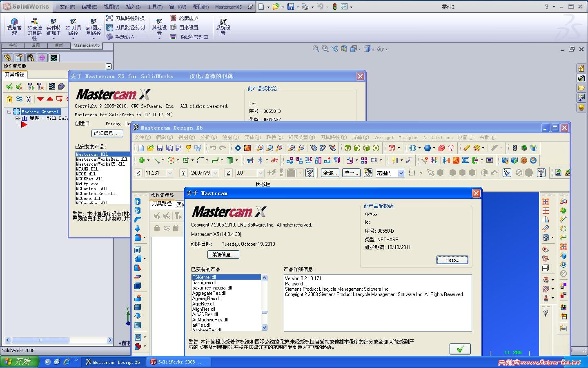Click the Hasp... button

click(x=452, y=260)
